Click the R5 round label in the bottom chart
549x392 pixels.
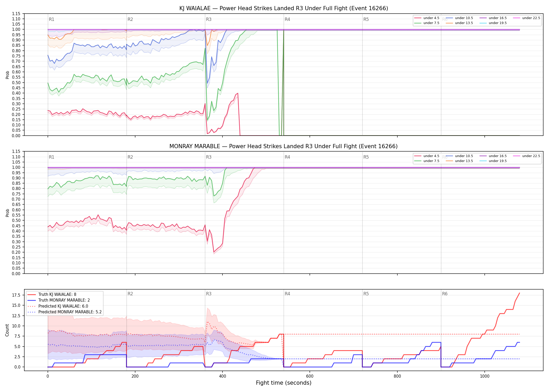pyautogui.click(x=366, y=294)
